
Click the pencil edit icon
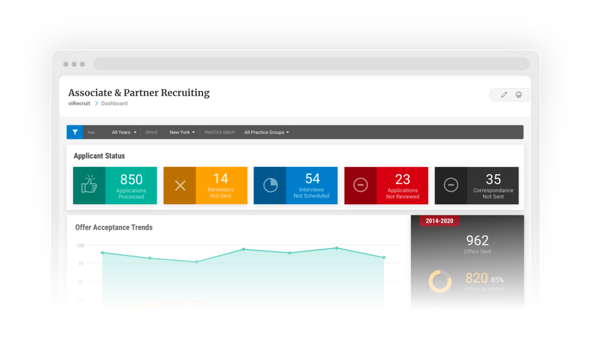(x=504, y=95)
